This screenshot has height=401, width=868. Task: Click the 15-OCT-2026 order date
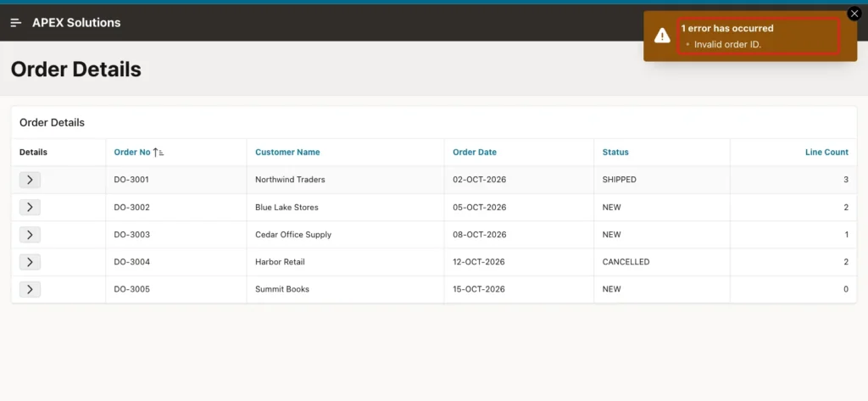[479, 289]
